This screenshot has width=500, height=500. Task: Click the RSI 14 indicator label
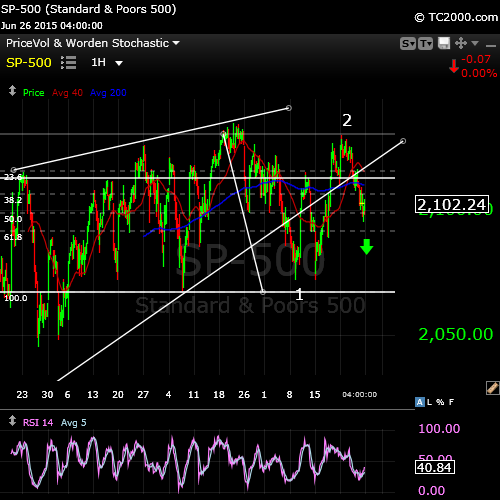[x=38, y=423]
